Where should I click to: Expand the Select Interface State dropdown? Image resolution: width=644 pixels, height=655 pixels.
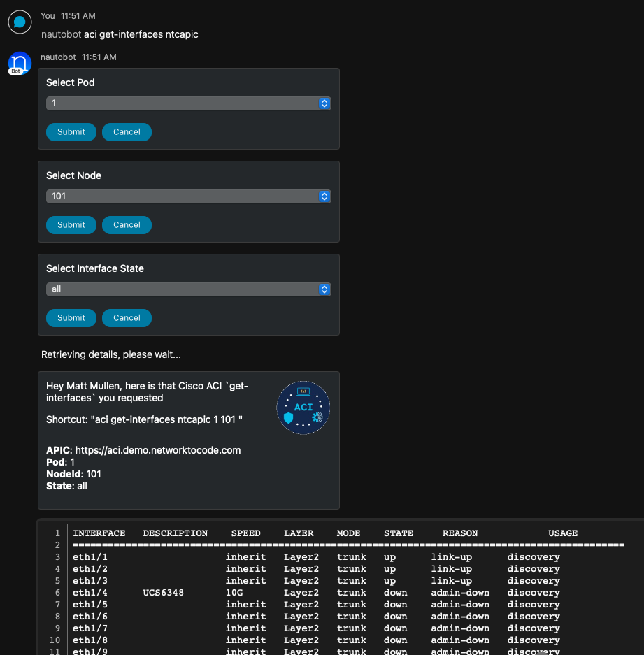coord(188,289)
